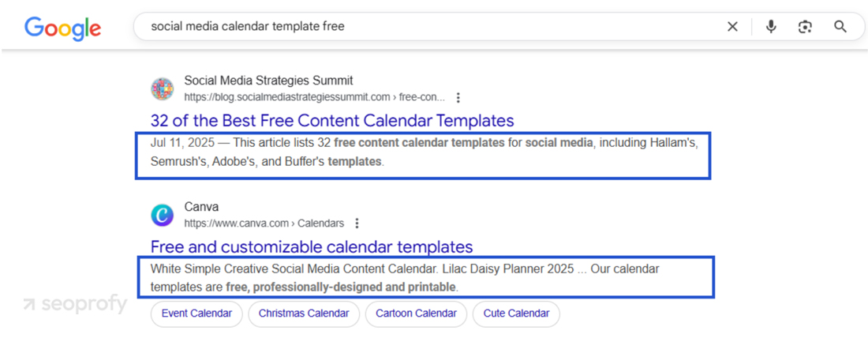This screenshot has width=868, height=338.
Task: Click the www.canva.com Calendars breadcrumb URL
Action: coord(264,223)
